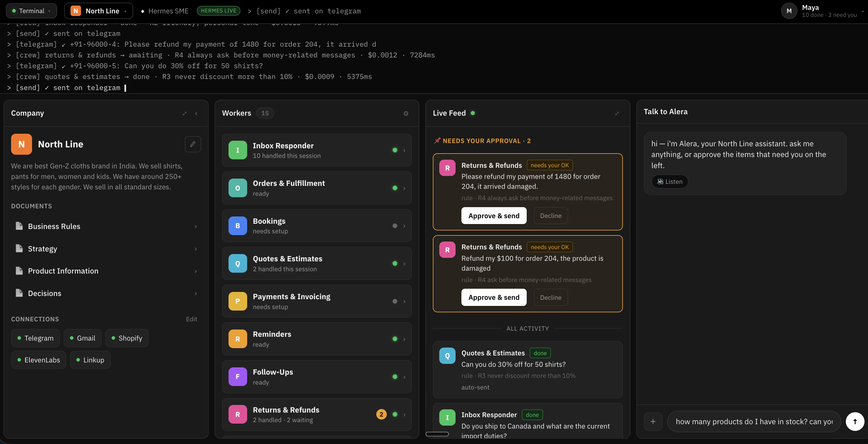This screenshot has height=444, width=868.
Task: Open the Terminal dropdown selector
Action: 31,11
